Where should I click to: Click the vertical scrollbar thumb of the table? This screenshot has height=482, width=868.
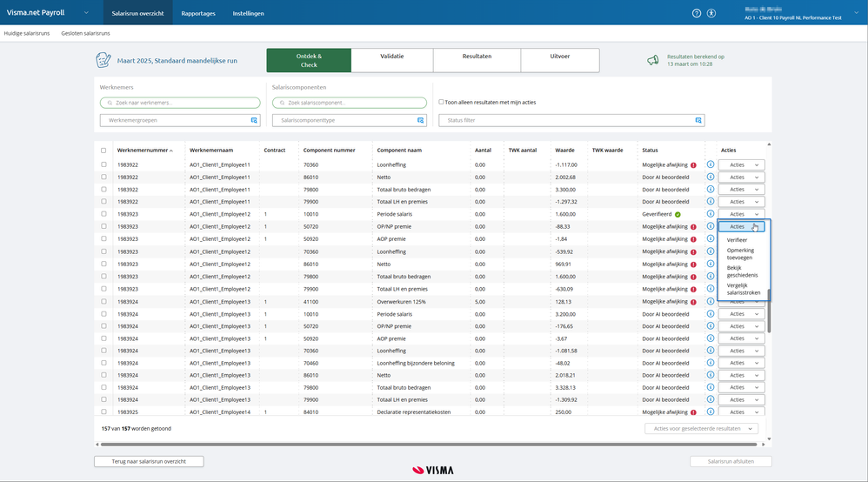point(769,311)
